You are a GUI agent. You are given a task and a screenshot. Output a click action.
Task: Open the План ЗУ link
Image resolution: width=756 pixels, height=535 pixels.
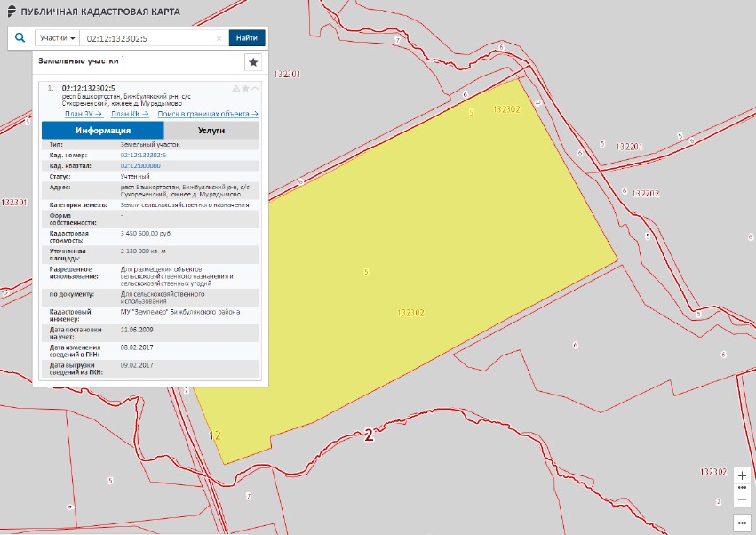[x=84, y=114]
